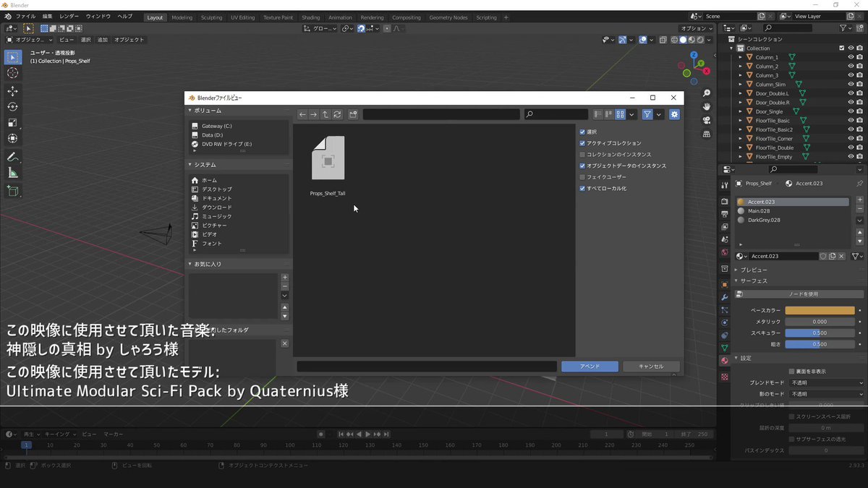
Task: Hide Column_1 with its eye icon
Action: [851, 57]
